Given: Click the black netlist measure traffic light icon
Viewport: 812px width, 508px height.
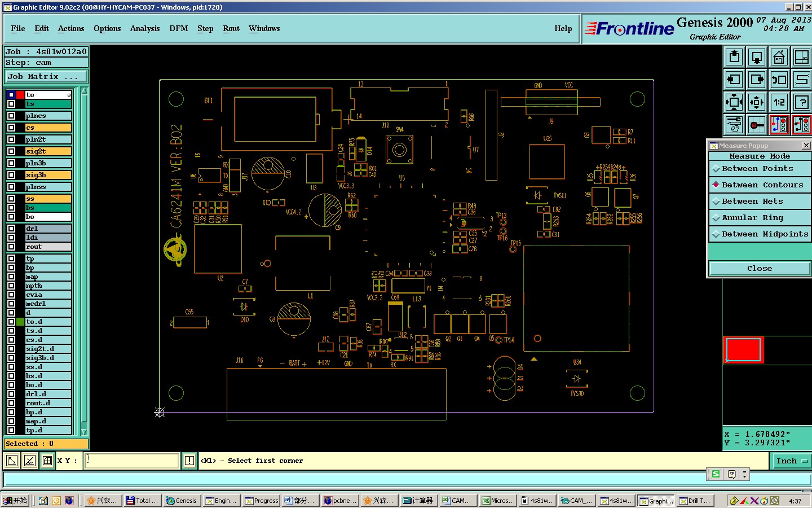Looking at the screenshot, I should (x=801, y=124).
